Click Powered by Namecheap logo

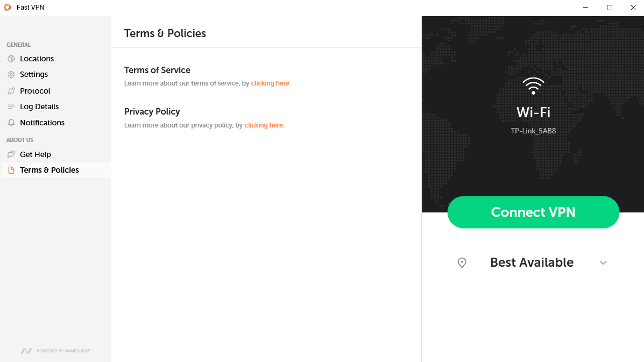[x=55, y=351]
